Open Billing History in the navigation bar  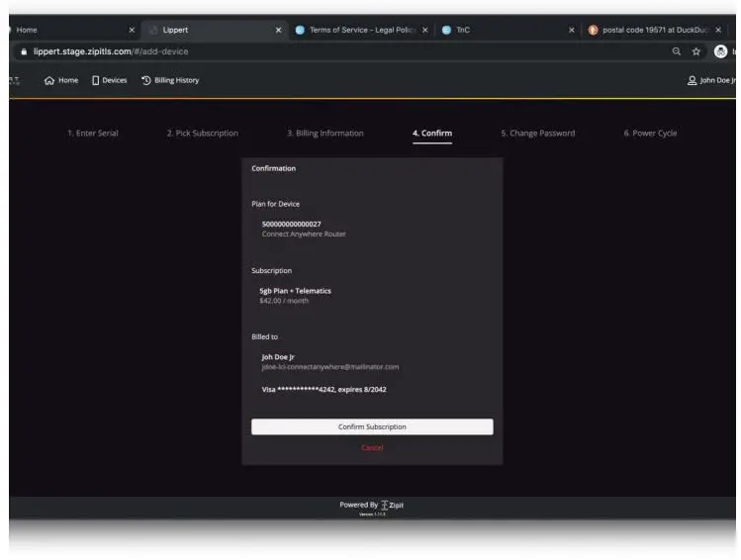pyautogui.click(x=170, y=80)
